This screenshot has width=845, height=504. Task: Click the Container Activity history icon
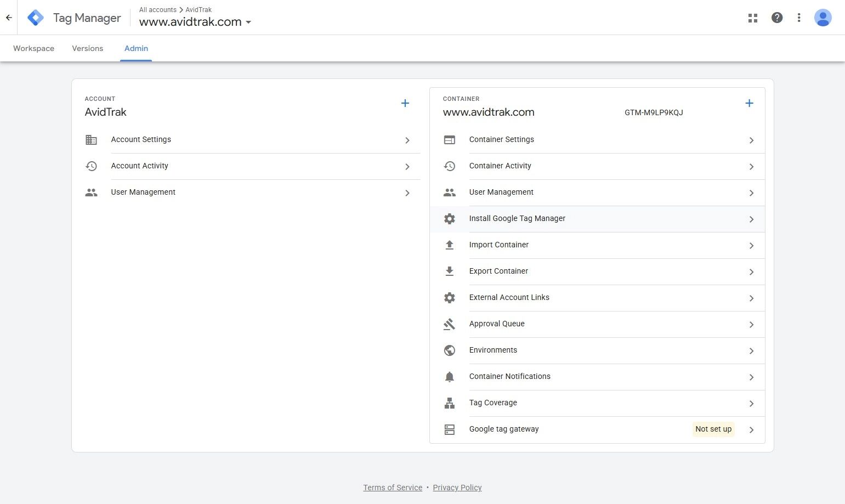coord(450,166)
